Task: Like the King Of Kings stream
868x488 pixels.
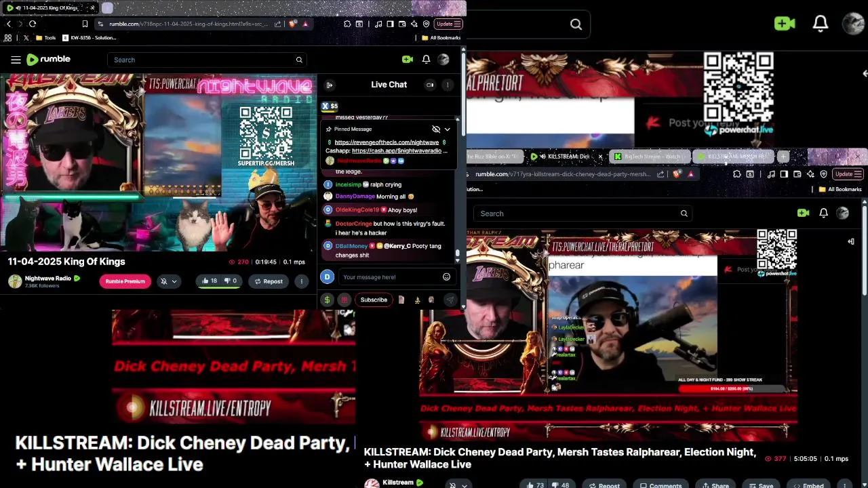Action: tap(209, 281)
